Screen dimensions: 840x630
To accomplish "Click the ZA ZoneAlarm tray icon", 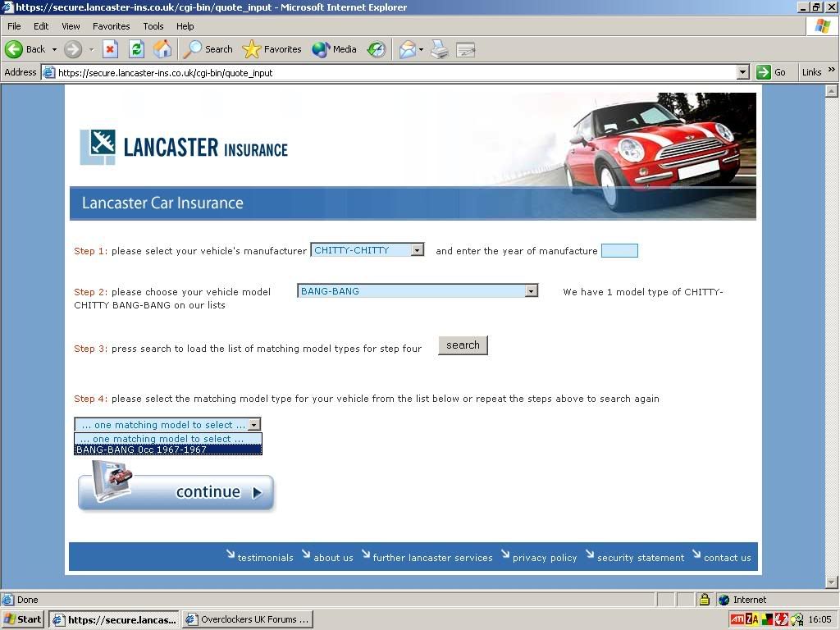I will (x=752, y=620).
